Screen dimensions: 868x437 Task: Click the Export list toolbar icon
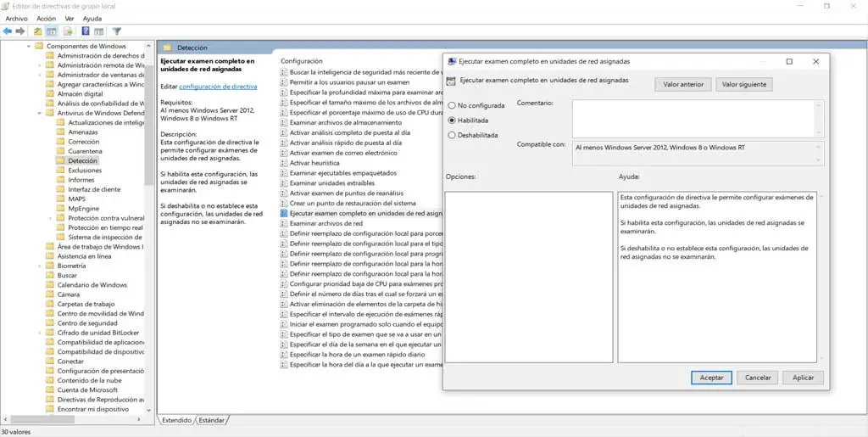(x=68, y=31)
